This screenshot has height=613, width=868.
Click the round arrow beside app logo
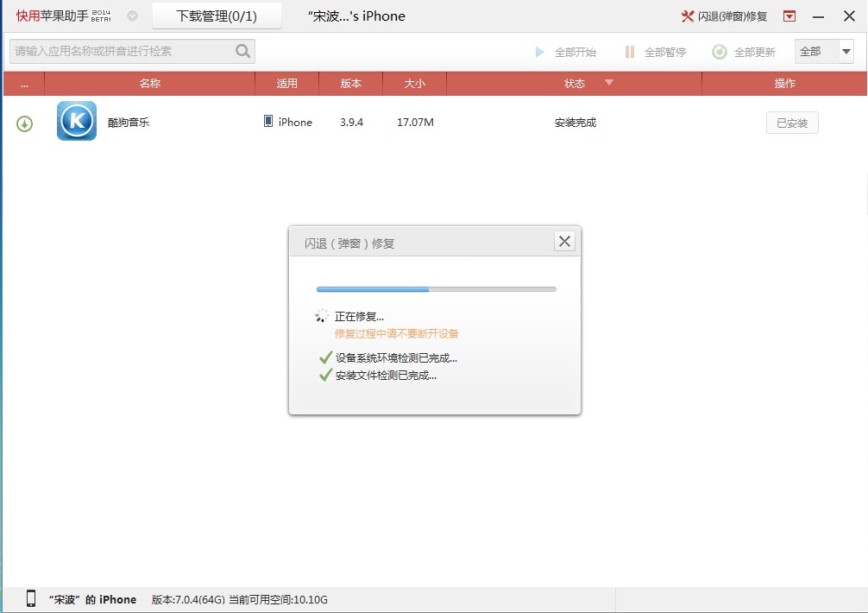pyautogui.click(x=132, y=16)
